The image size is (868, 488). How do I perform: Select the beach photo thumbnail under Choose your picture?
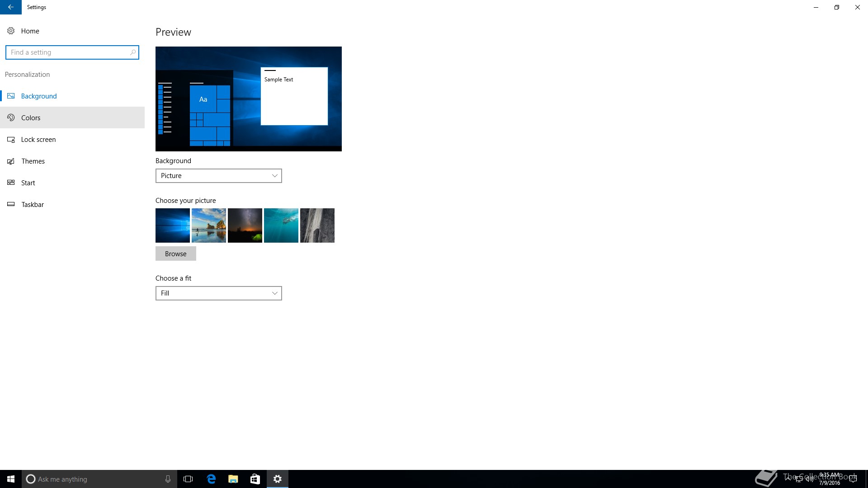pyautogui.click(x=208, y=225)
